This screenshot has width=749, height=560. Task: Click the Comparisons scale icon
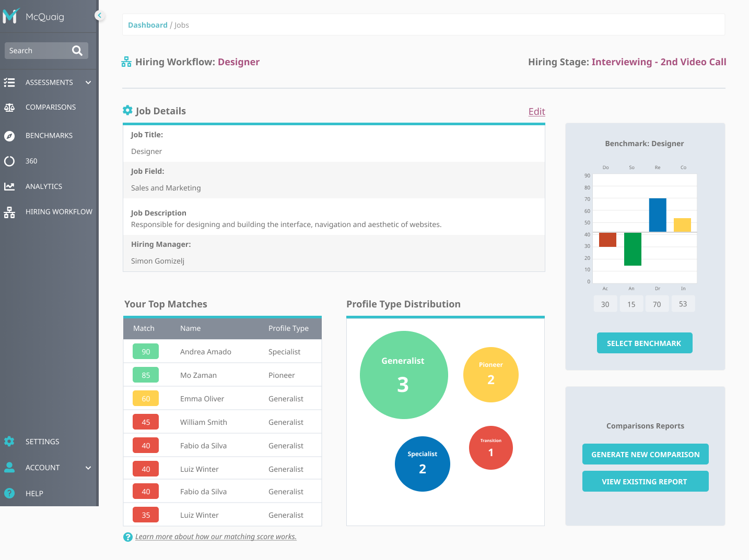coord(9,108)
